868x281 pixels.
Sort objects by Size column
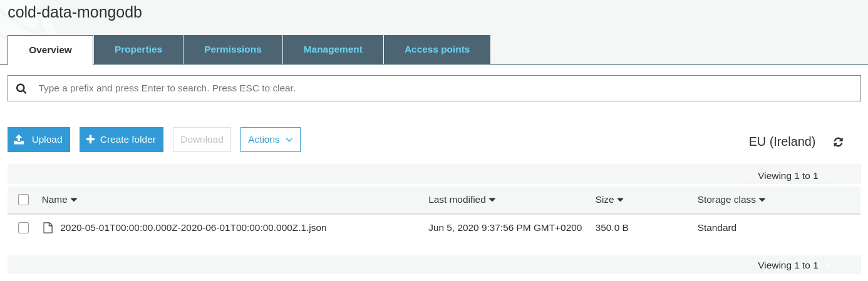609,200
